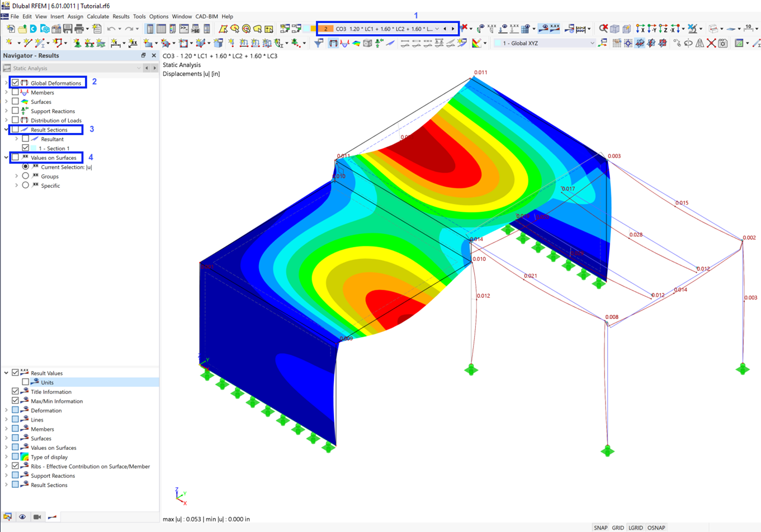
Task: Open the Calculate menu
Action: pyautogui.click(x=98, y=16)
